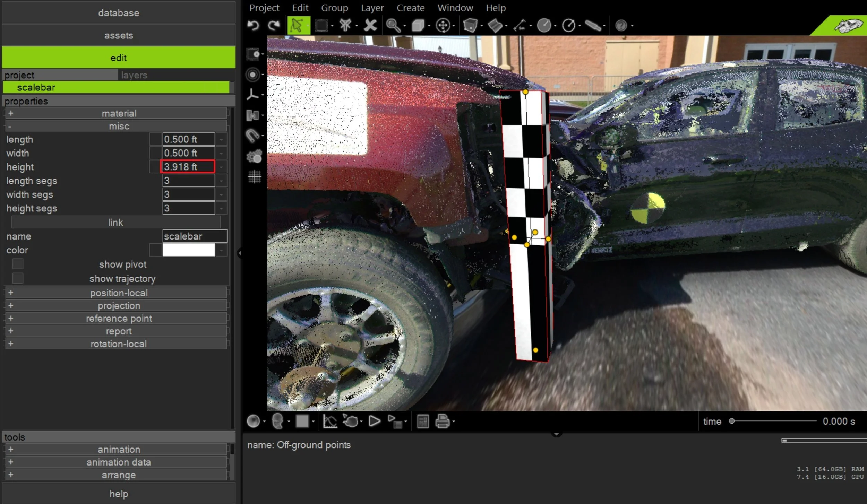Open the database panel
This screenshot has width=867, height=504.
pyautogui.click(x=119, y=13)
